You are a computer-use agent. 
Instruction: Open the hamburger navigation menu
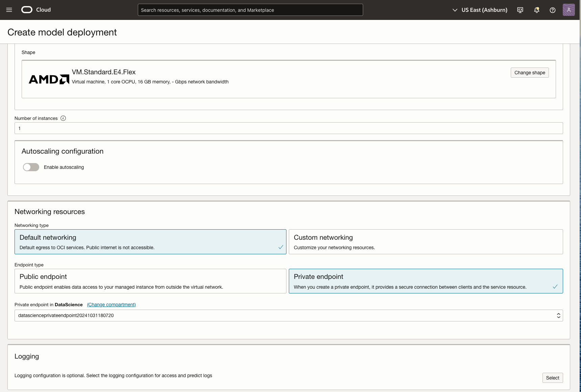click(x=9, y=10)
